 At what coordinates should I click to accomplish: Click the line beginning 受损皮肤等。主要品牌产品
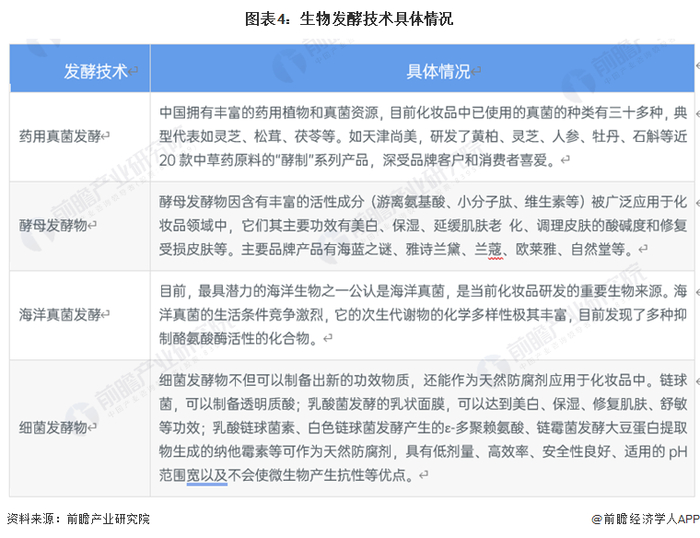(396, 249)
